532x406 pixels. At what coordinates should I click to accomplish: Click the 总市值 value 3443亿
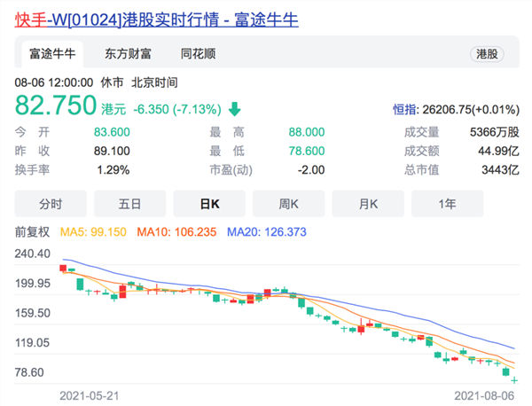point(500,170)
